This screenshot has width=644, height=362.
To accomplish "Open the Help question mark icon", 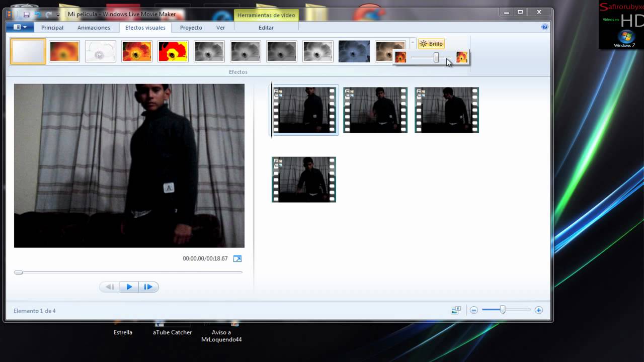I will click(545, 27).
